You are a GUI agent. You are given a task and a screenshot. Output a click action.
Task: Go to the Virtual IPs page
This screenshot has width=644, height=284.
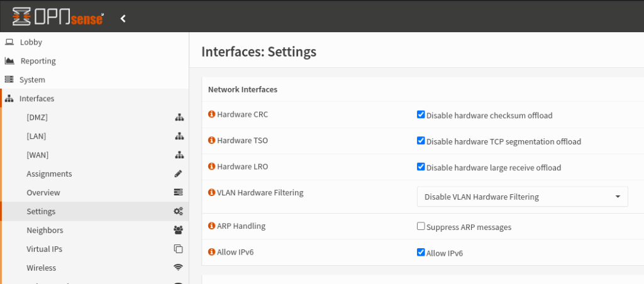(x=44, y=249)
